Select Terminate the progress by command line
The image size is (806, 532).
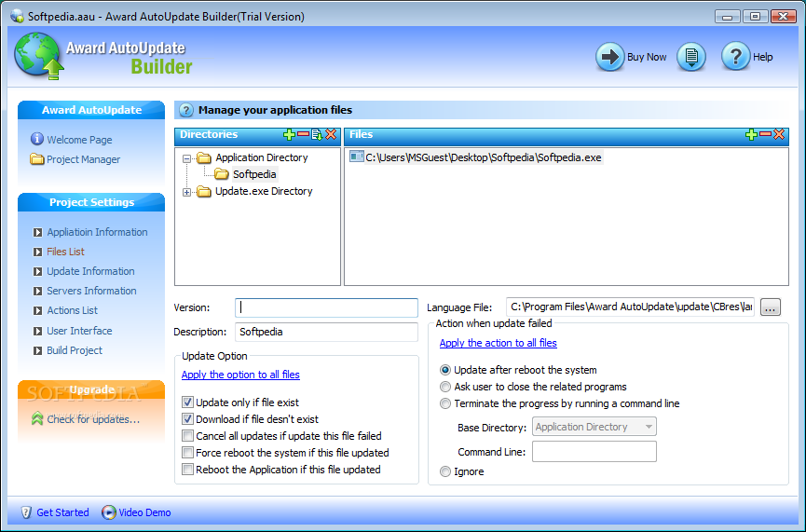coord(445,403)
